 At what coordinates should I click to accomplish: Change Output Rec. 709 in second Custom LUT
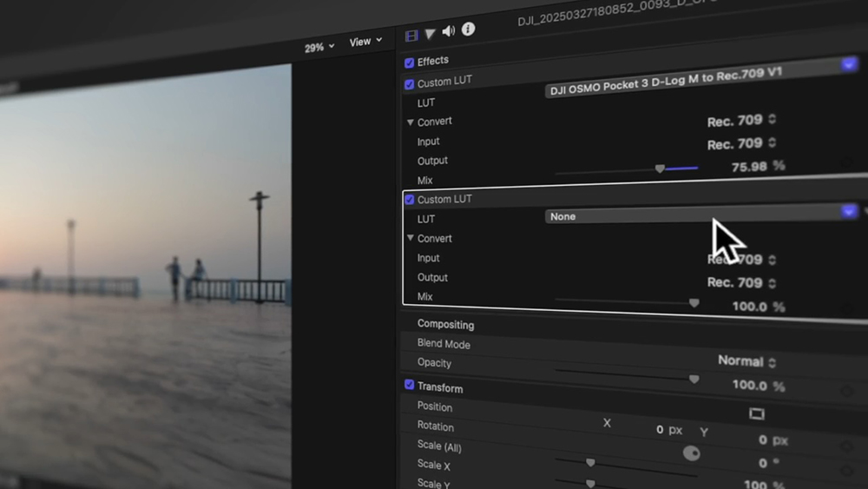(742, 282)
